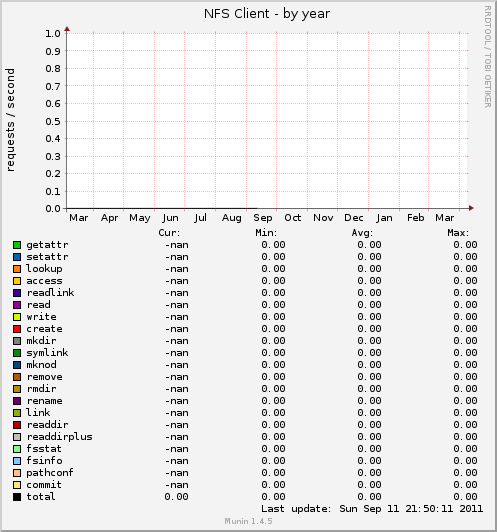Select the gray mkdir legend swatch
Viewport: 497px width, 532px height.
(x=17, y=341)
